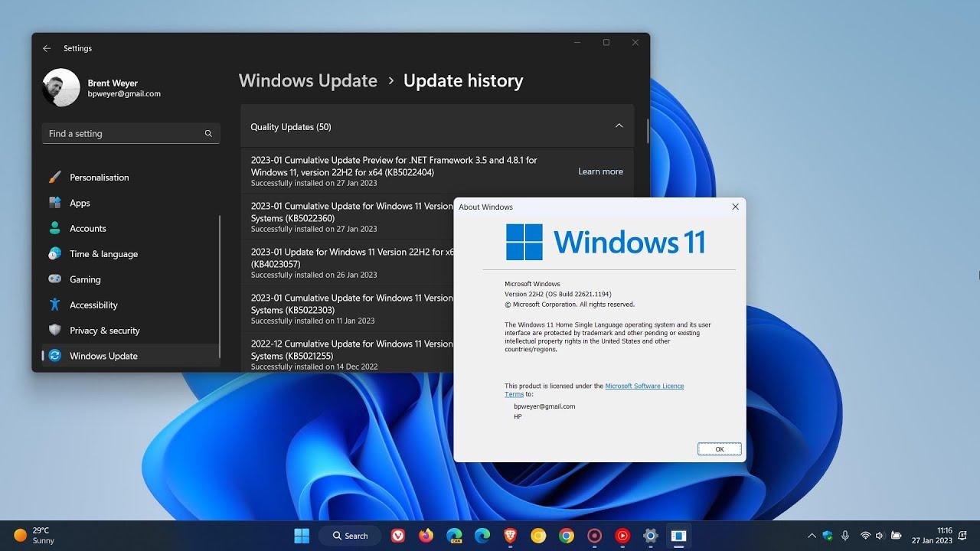Click the magnifier icon in Find a setting
The height and width of the screenshot is (551, 980).
point(208,133)
